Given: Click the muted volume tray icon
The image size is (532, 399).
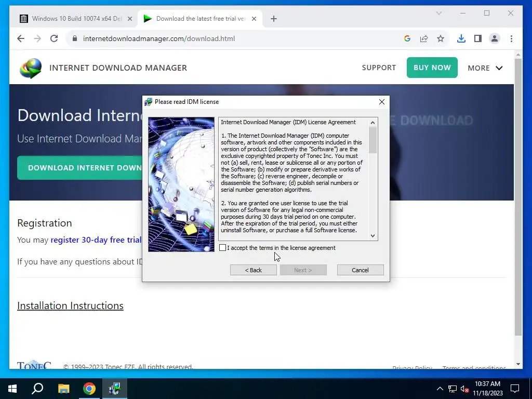Looking at the screenshot, I should click(464, 389).
